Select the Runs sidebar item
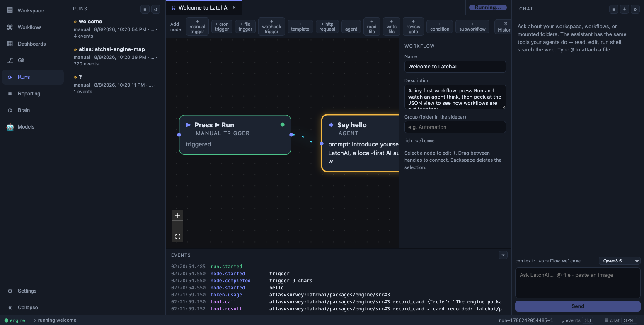Viewport: 644px width, 325px height. [32, 77]
